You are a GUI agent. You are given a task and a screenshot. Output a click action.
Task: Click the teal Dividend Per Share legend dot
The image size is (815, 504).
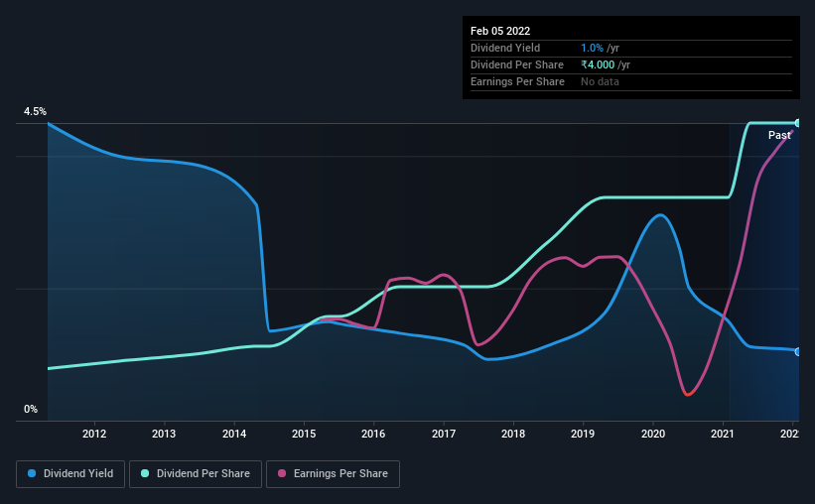[145, 473]
